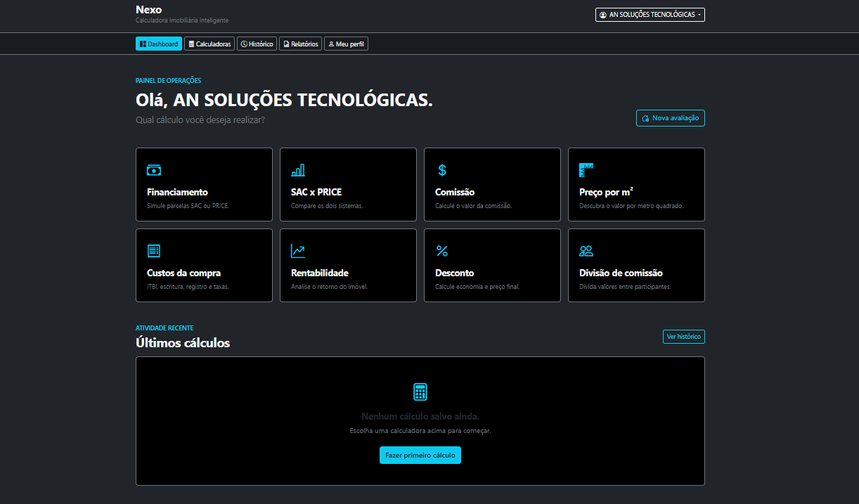The image size is (859, 504).
Task: Click the Fazer primeiro cálculo button
Action: (420, 455)
